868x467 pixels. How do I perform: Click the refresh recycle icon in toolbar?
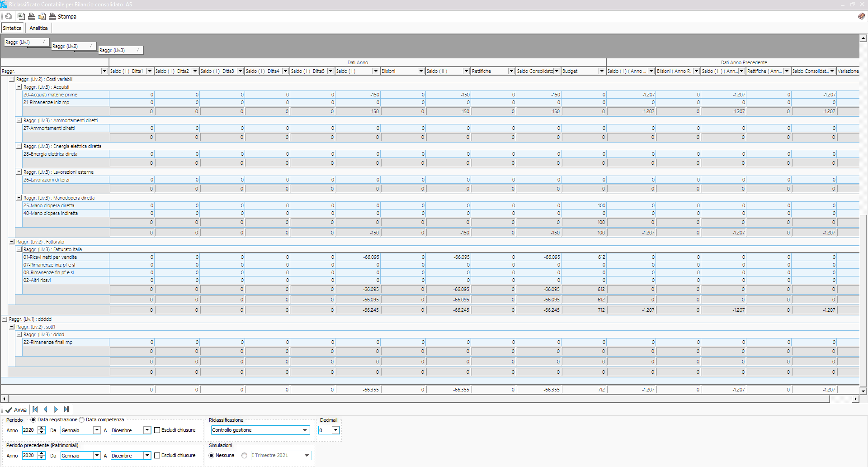pos(9,16)
